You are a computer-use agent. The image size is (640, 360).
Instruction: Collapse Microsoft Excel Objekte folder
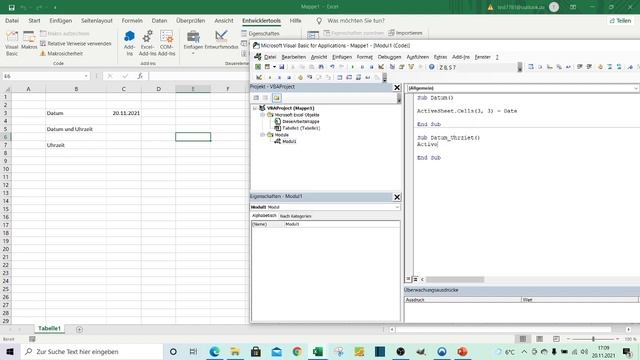[x=262, y=115]
